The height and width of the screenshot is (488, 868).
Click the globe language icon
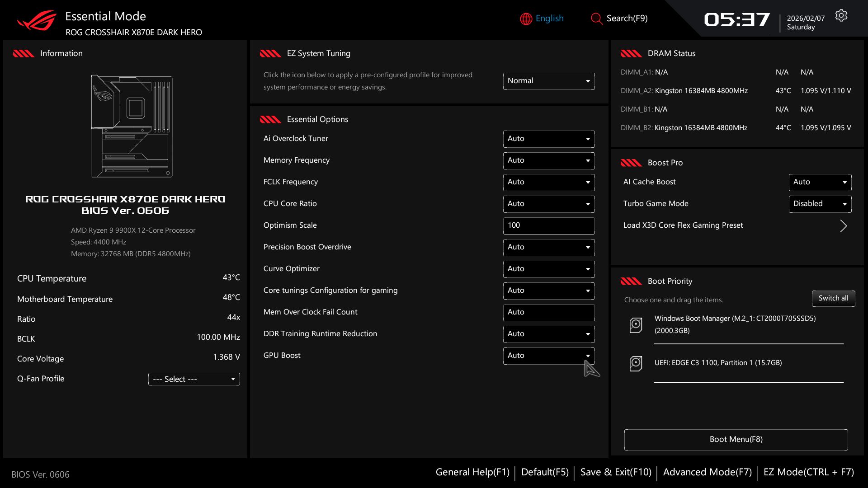[526, 19]
